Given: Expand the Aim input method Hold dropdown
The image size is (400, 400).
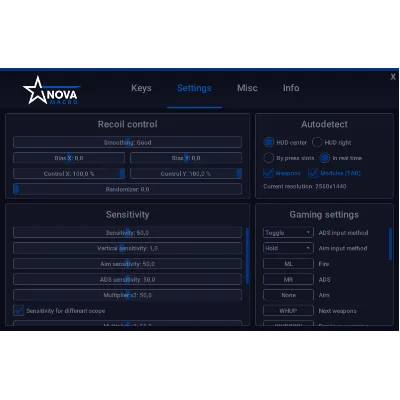Looking at the screenshot, I should coord(288,248).
